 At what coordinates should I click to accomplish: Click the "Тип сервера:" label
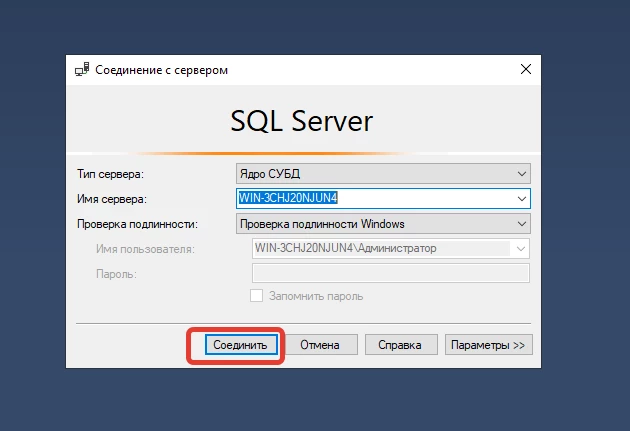coord(110,174)
